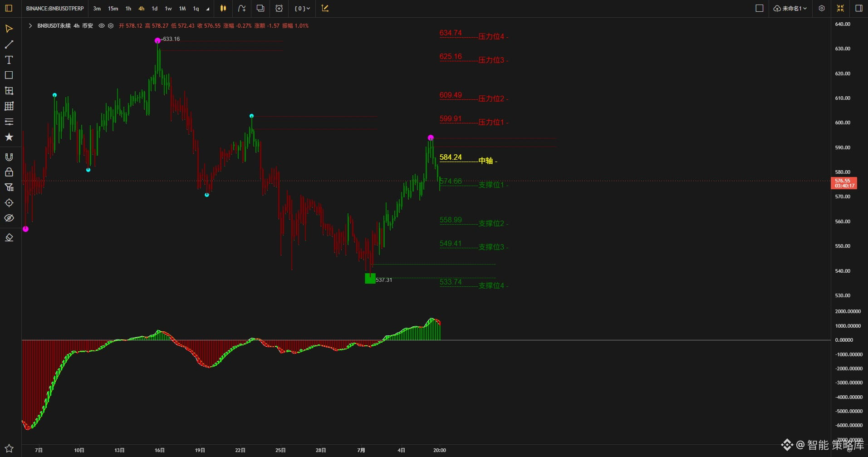Click the 533.74 支撑位4 support label

(474, 284)
